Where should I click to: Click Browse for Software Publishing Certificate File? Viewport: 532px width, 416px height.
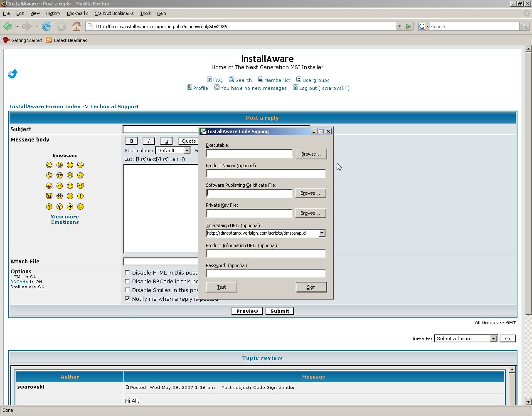[x=310, y=193]
